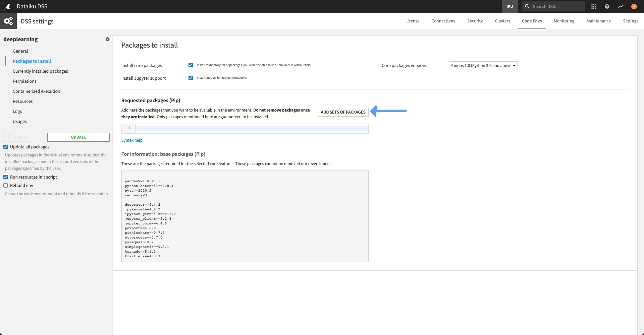Uncheck Run resources init script

pos(6,177)
